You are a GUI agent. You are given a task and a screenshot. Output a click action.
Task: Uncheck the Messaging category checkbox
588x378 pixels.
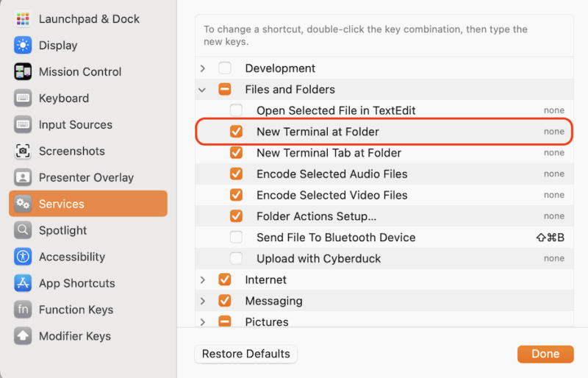(x=225, y=301)
